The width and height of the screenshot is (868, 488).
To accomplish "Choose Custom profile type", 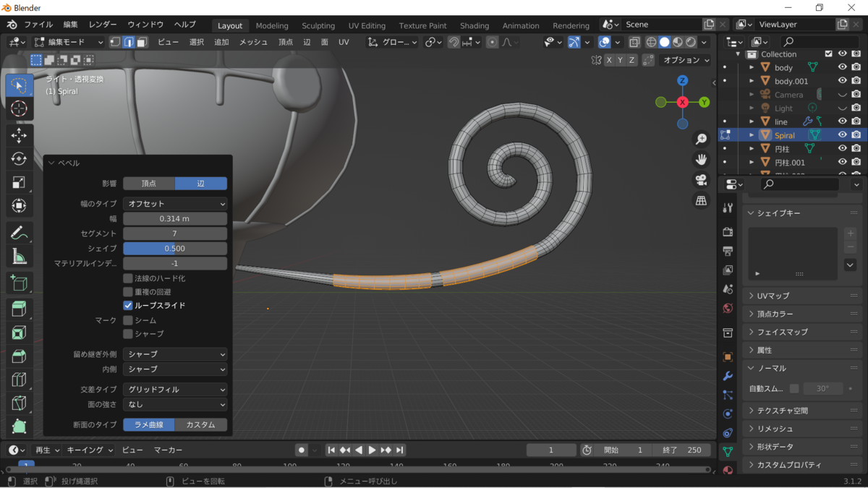I will click(x=201, y=424).
